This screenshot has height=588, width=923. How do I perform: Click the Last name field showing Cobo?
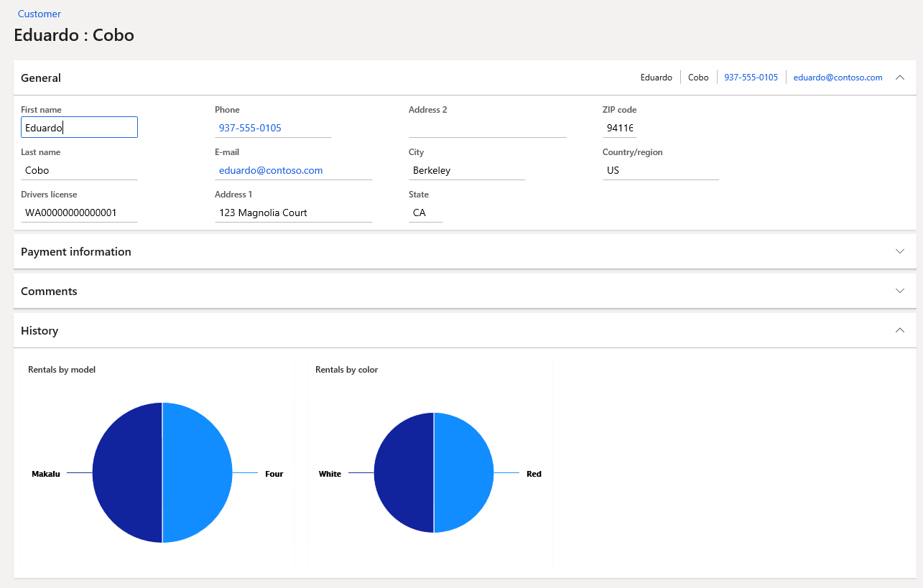point(79,170)
